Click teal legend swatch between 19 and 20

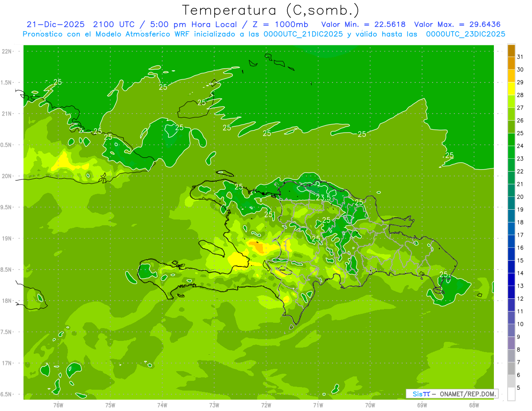pyautogui.click(x=511, y=203)
